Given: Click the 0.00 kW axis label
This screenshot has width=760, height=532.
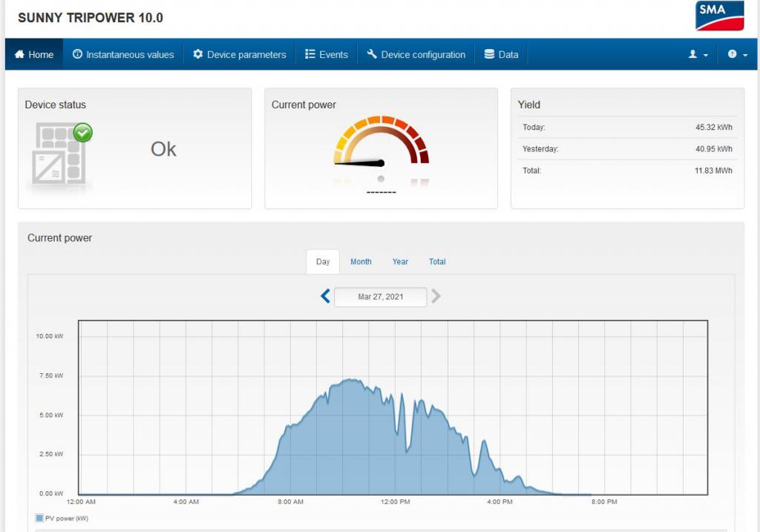Looking at the screenshot, I should [51, 493].
